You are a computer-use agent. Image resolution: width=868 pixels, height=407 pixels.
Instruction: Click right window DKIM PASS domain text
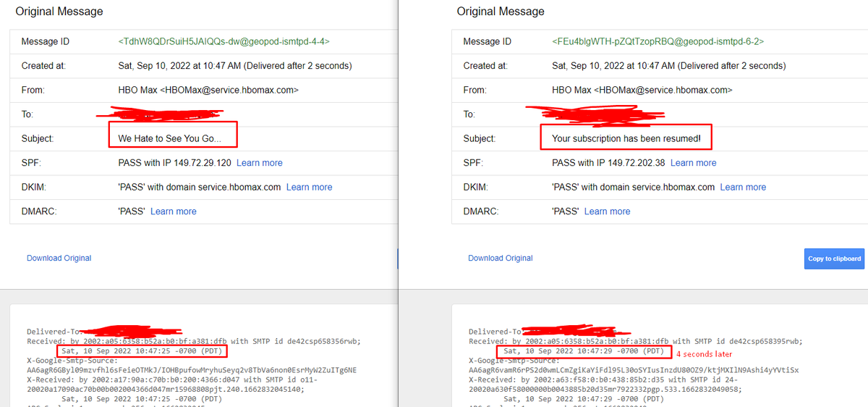[634, 187]
